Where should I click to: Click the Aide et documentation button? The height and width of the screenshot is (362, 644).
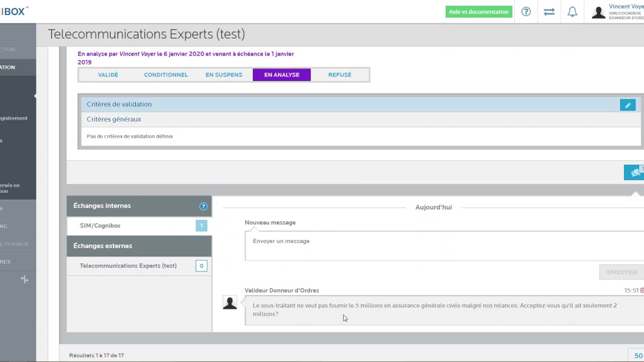[478, 12]
